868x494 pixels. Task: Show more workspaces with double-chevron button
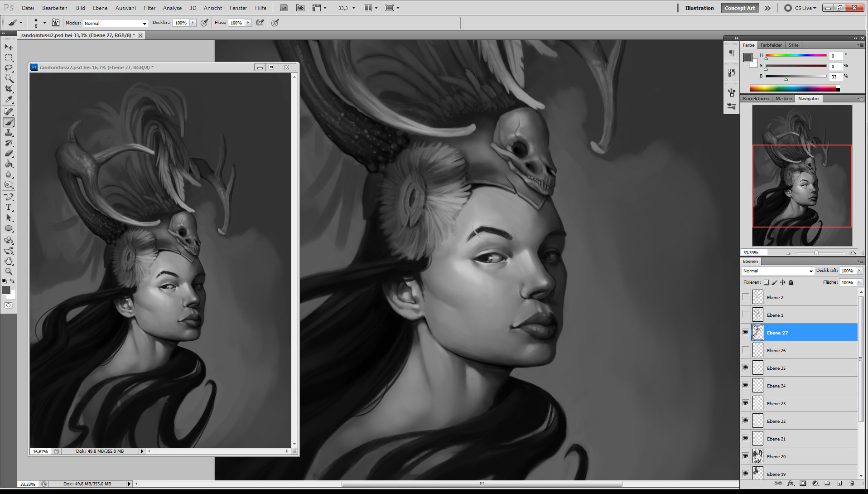(767, 8)
